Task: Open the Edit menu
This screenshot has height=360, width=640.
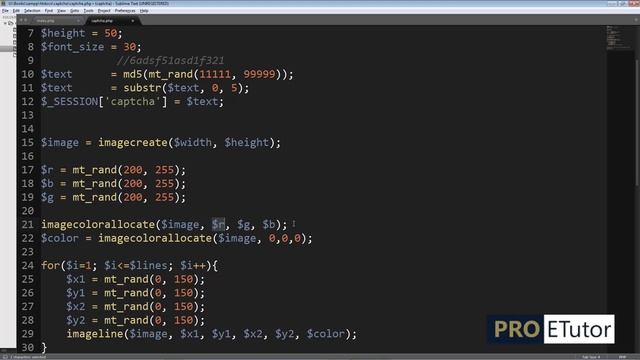Action: click(16, 11)
